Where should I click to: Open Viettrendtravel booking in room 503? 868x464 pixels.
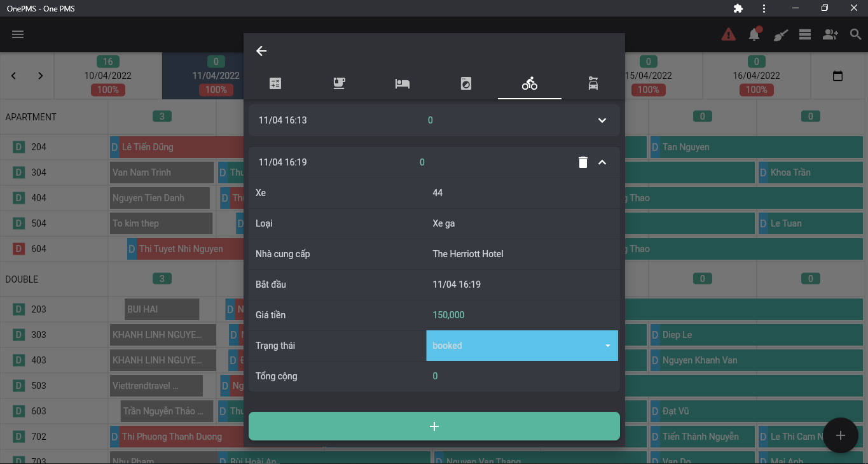click(156, 386)
